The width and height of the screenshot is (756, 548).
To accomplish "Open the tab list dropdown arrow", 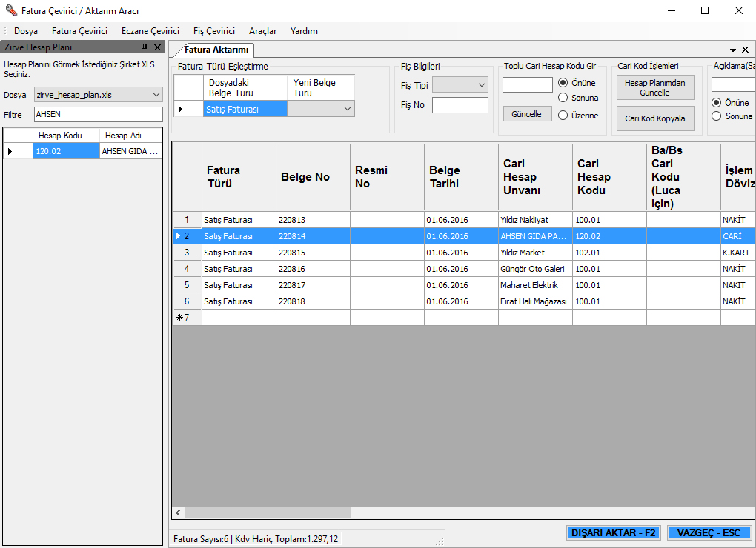I will (733, 50).
